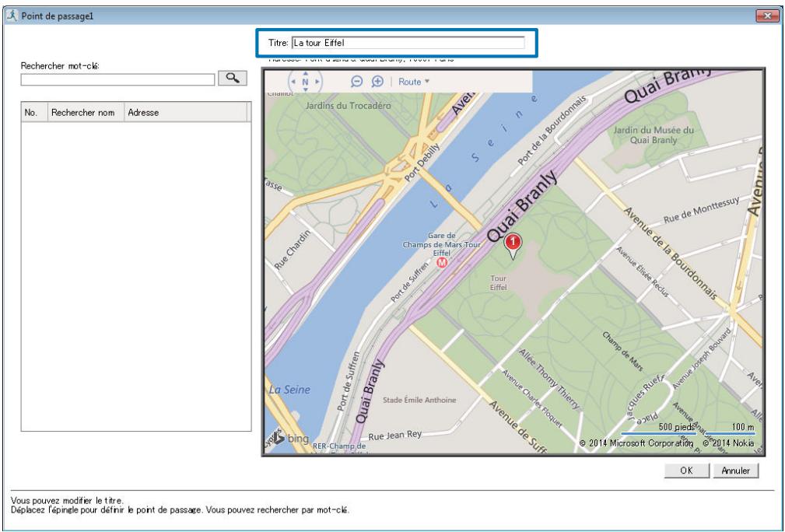This screenshot has width=785, height=532.
Task: Pan the map left with compass arrow
Action: (293, 82)
